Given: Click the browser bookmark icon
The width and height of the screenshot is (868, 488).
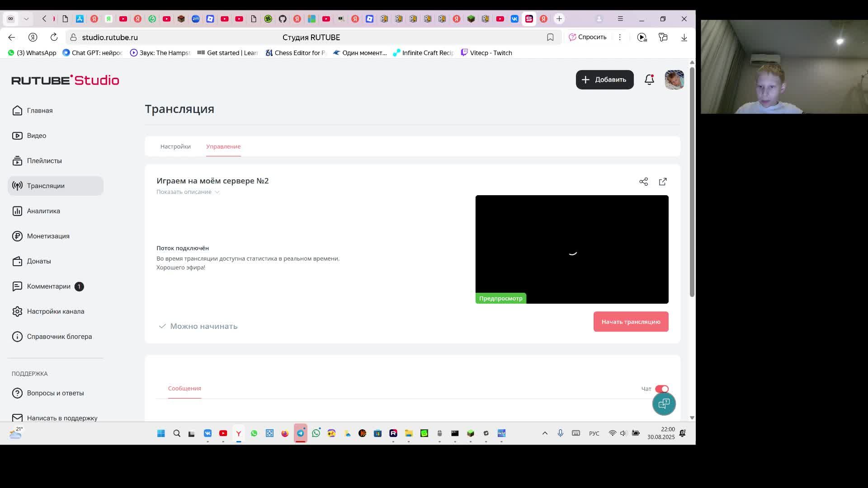Looking at the screenshot, I should (550, 38).
